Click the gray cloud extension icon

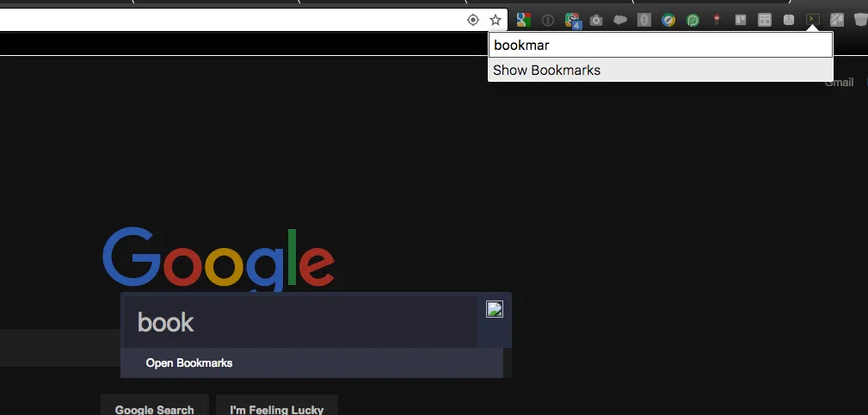click(620, 21)
